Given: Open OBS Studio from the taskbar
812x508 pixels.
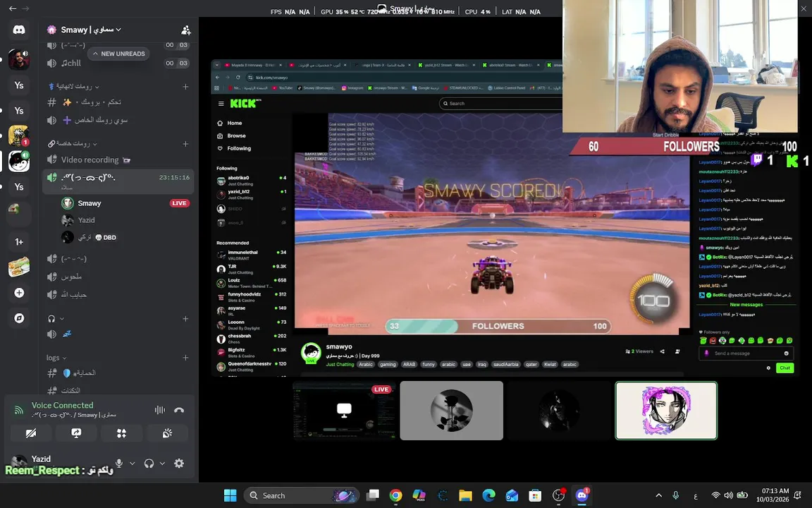Looking at the screenshot, I should coord(558,495).
